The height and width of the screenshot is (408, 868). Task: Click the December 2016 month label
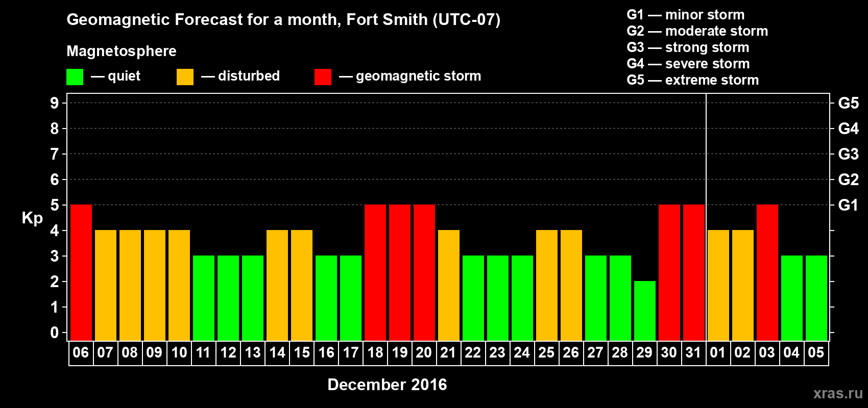coord(387,385)
